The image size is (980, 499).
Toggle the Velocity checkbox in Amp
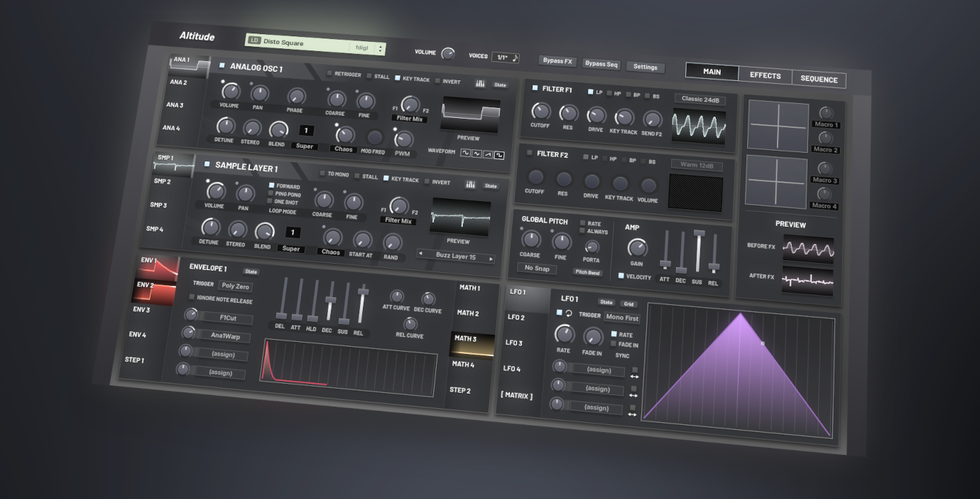[x=621, y=276]
